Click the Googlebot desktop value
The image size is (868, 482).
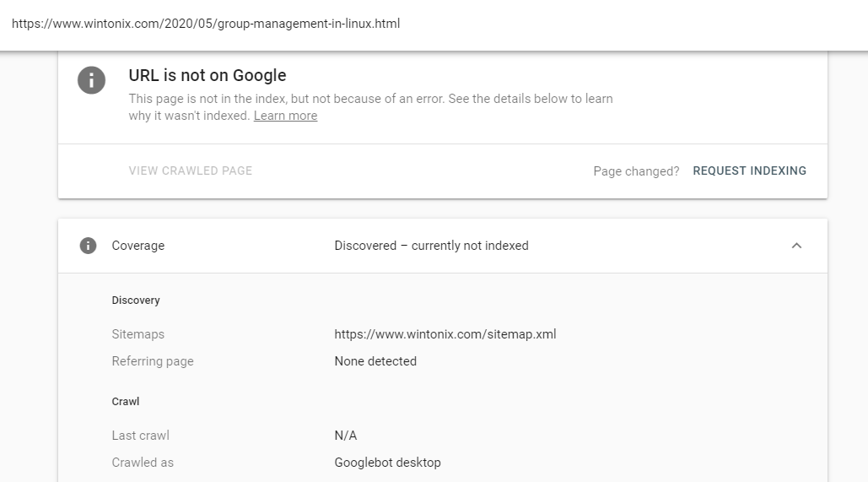(387, 463)
